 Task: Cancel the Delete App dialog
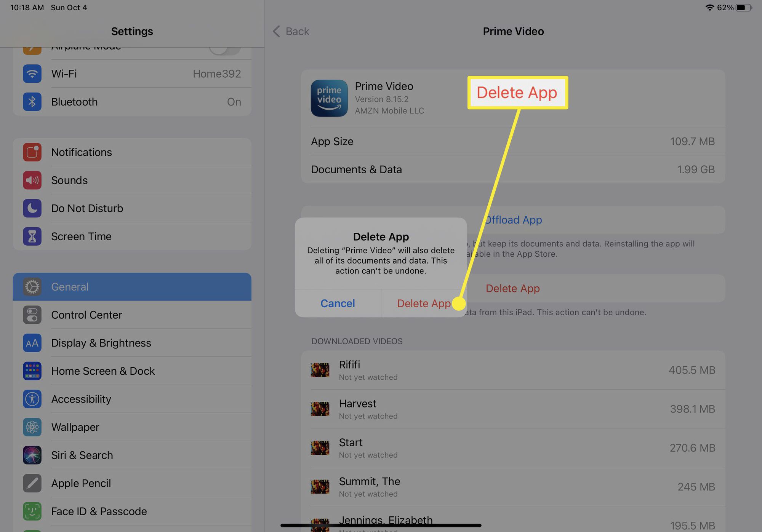[x=338, y=303]
